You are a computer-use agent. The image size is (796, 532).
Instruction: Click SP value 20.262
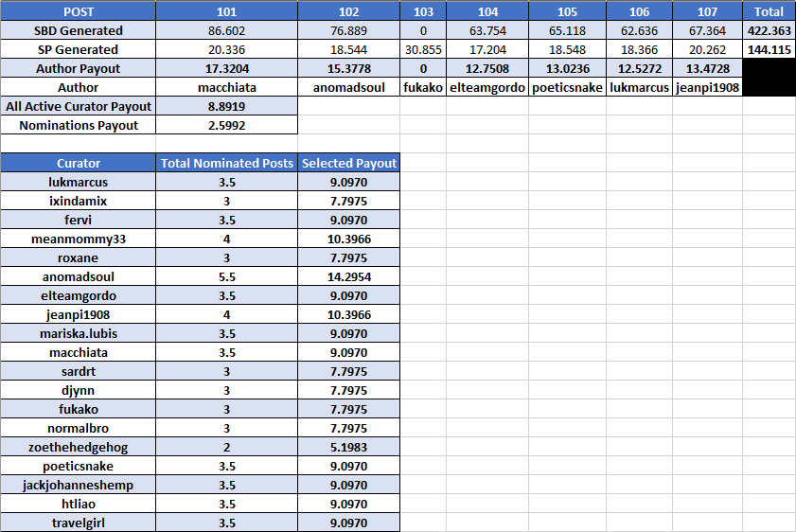(707, 49)
